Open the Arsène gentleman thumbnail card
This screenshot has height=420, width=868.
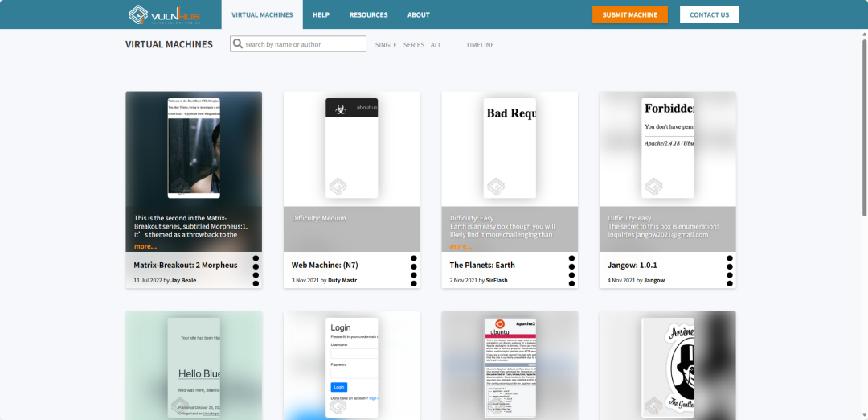pyautogui.click(x=668, y=368)
